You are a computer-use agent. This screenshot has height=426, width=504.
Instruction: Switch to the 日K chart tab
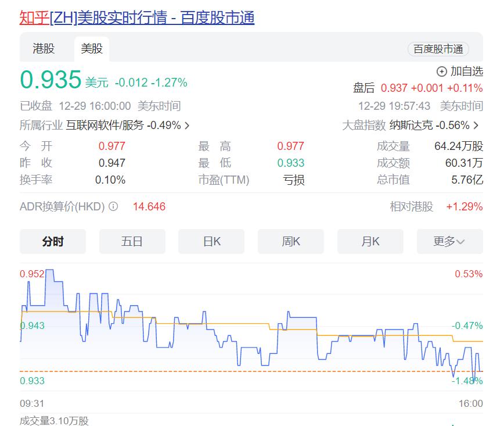(211, 241)
